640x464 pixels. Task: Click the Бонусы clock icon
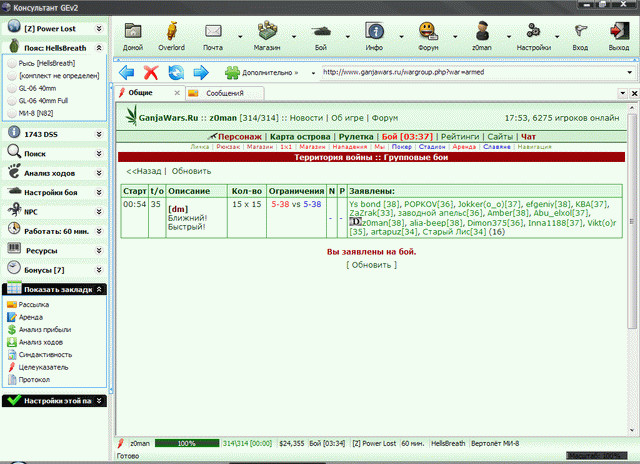[x=14, y=268]
